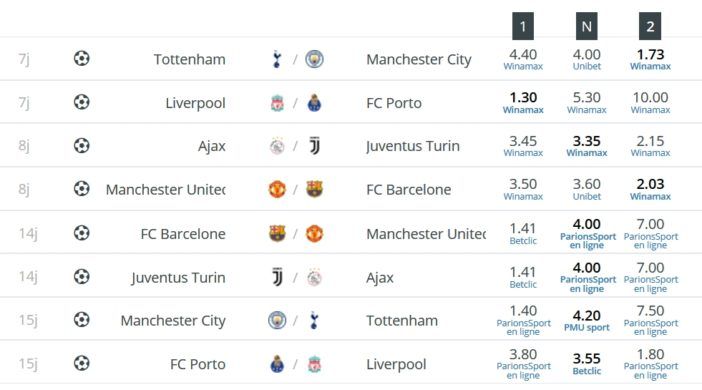Click the Manchester City crest in the first row
Viewport: 702px width, 390px height.
point(314,59)
